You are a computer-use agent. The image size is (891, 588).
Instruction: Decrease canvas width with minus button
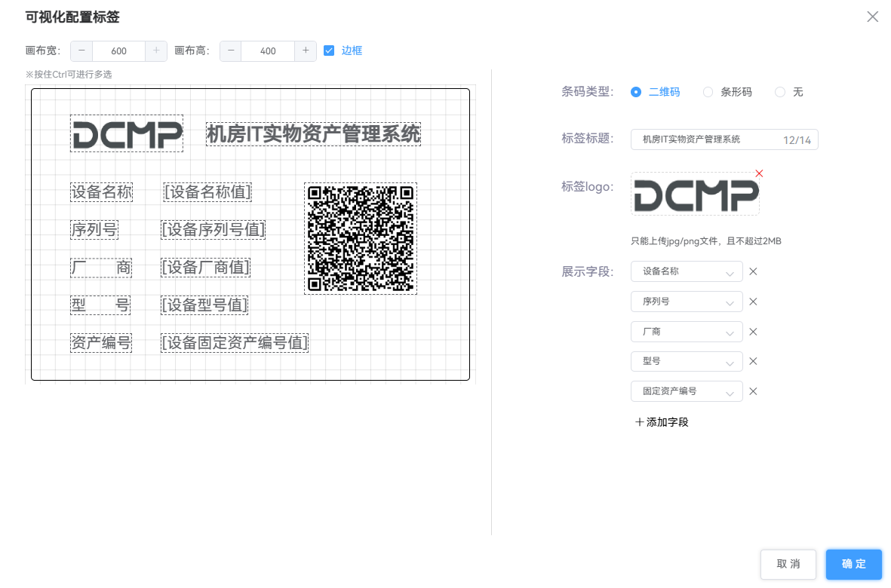81,51
